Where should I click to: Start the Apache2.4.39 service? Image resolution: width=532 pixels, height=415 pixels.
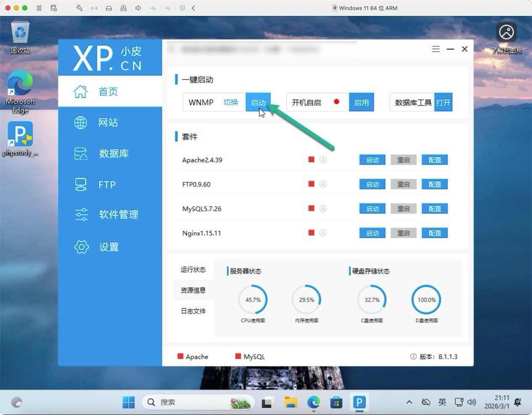pyautogui.click(x=372, y=160)
